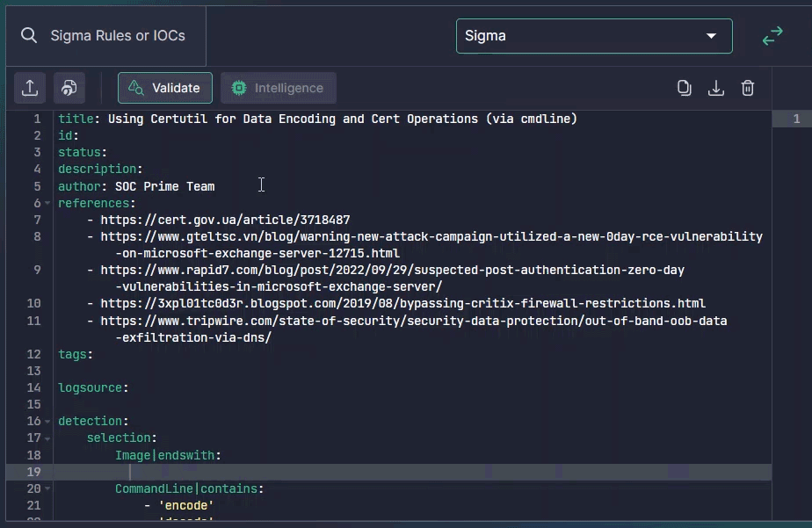The image size is (812, 528).
Task: Click the download rule icon
Action: click(716, 88)
